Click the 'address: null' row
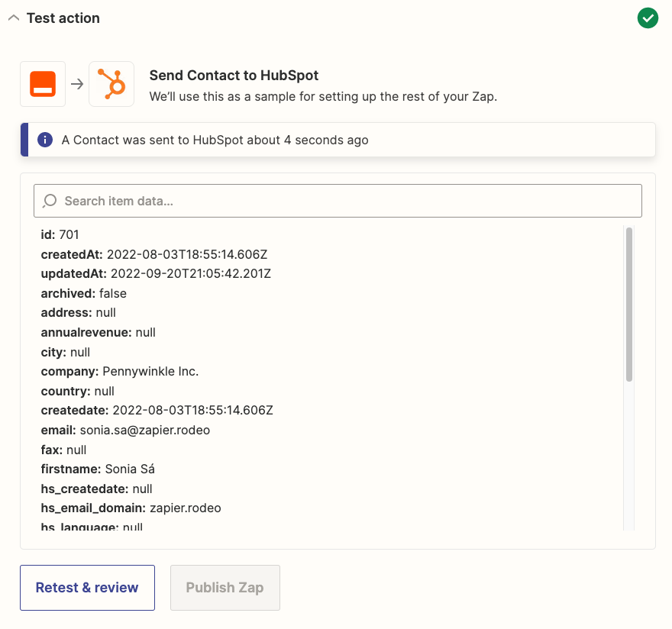 click(79, 313)
